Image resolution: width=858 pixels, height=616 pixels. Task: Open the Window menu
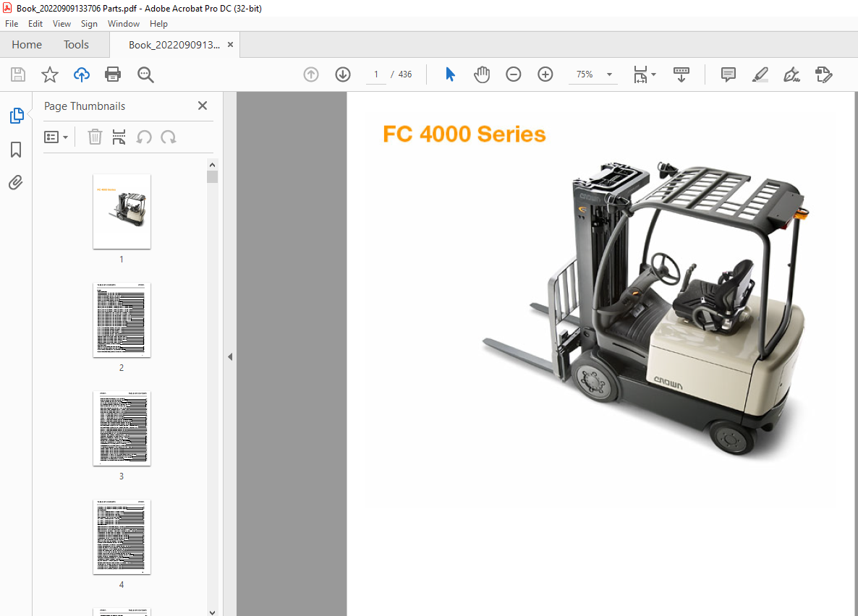pyautogui.click(x=124, y=24)
